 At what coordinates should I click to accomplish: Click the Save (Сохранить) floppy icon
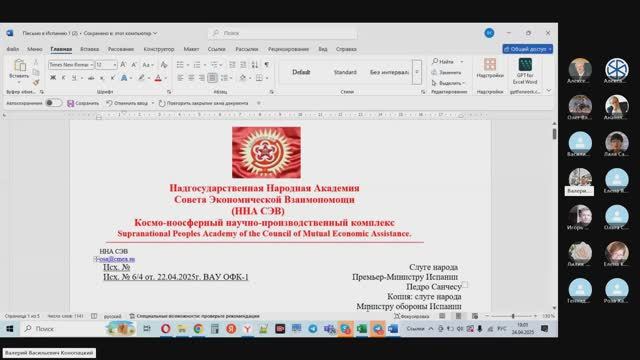click(71, 103)
